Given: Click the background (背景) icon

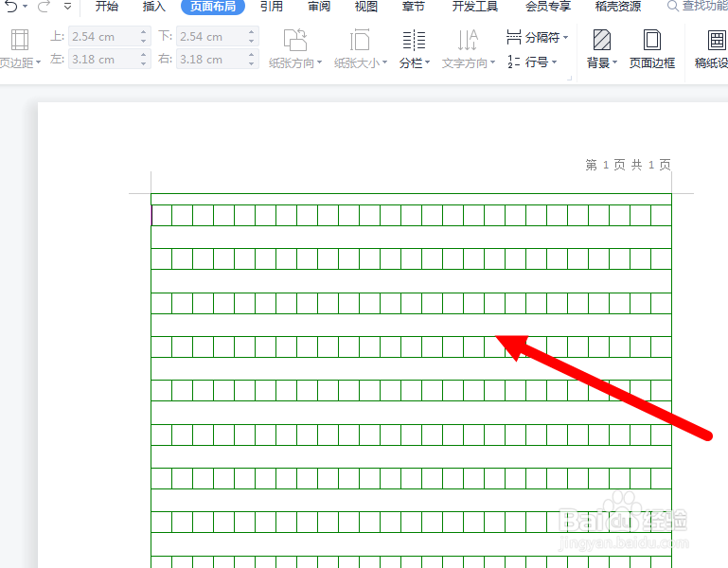Looking at the screenshot, I should (602, 40).
